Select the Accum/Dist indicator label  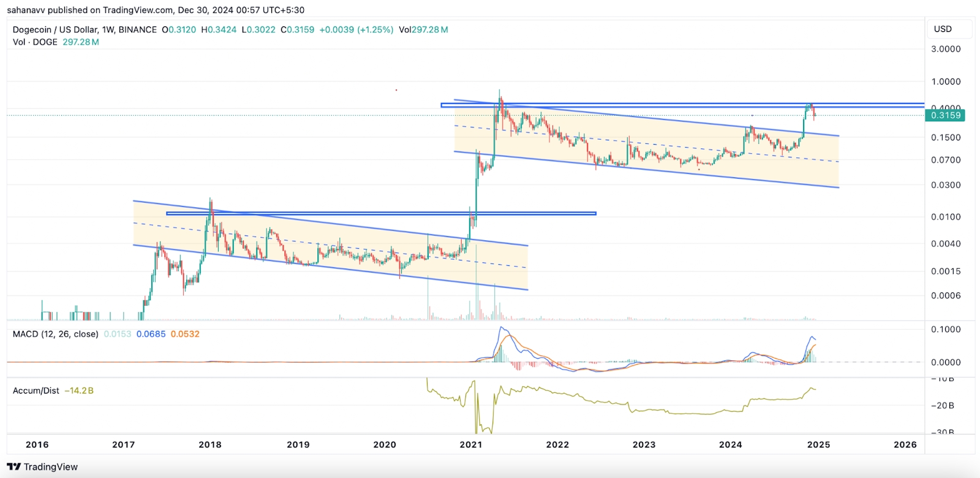coord(36,390)
